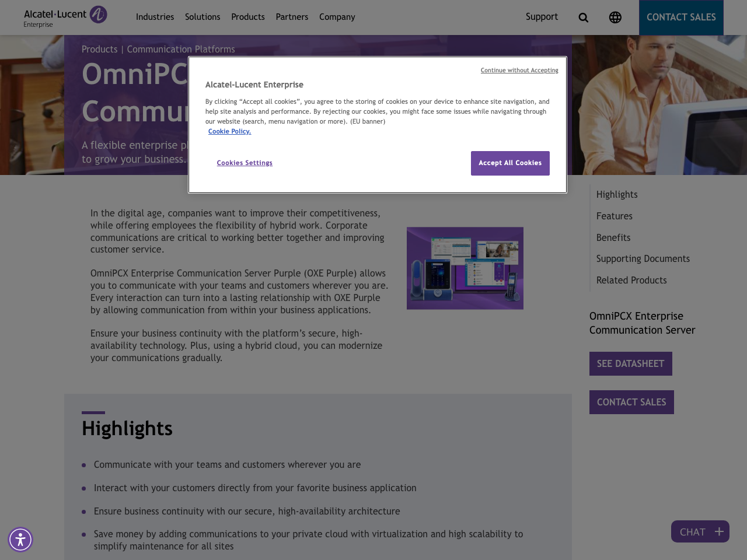Click the OXE Purple product image
The width and height of the screenshot is (747, 560).
(465, 268)
